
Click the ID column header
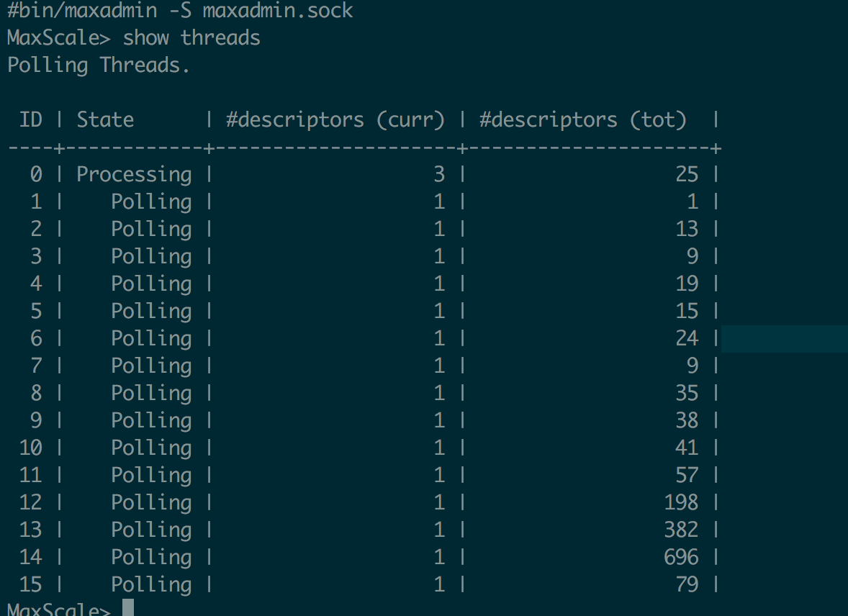click(31, 119)
